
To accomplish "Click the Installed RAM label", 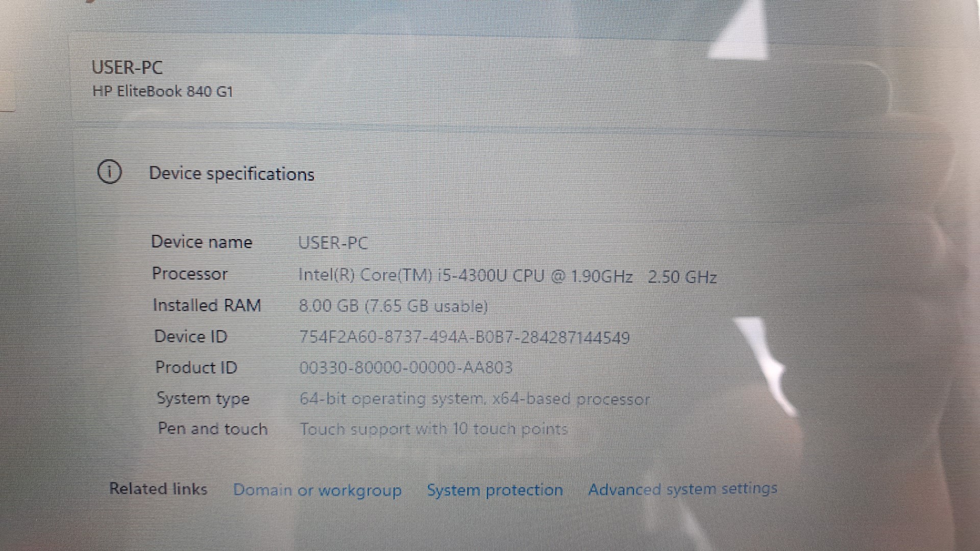I will (x=207, y=306).
